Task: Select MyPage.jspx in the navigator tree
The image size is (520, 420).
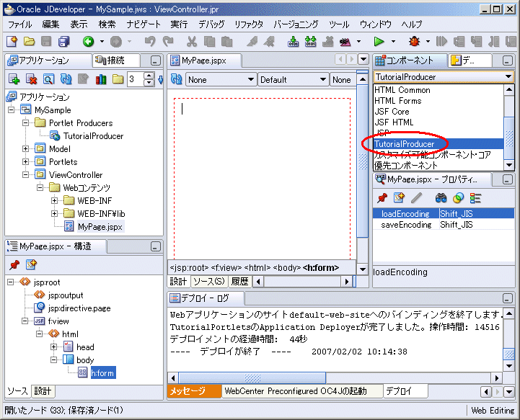Action: 100,226
